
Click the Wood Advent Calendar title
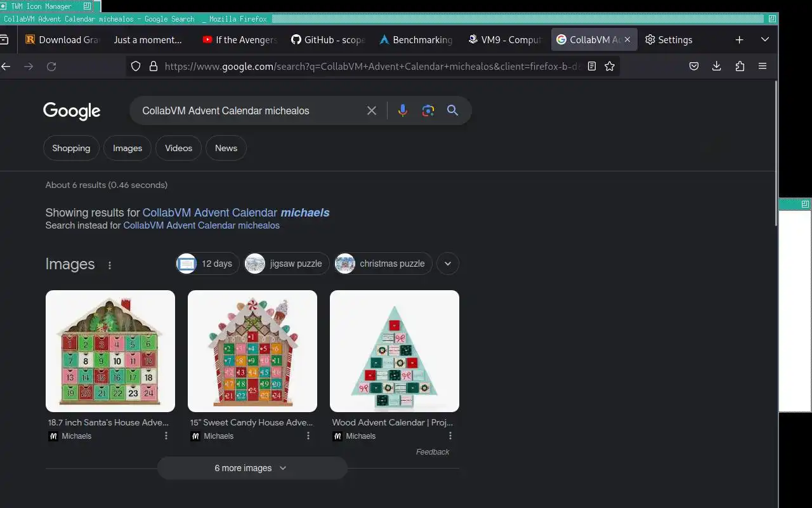click(x=393, y=422)
